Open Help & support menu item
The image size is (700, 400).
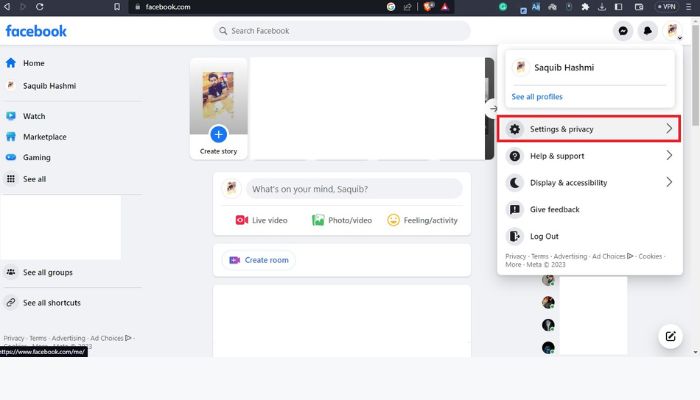coord(589,156)
